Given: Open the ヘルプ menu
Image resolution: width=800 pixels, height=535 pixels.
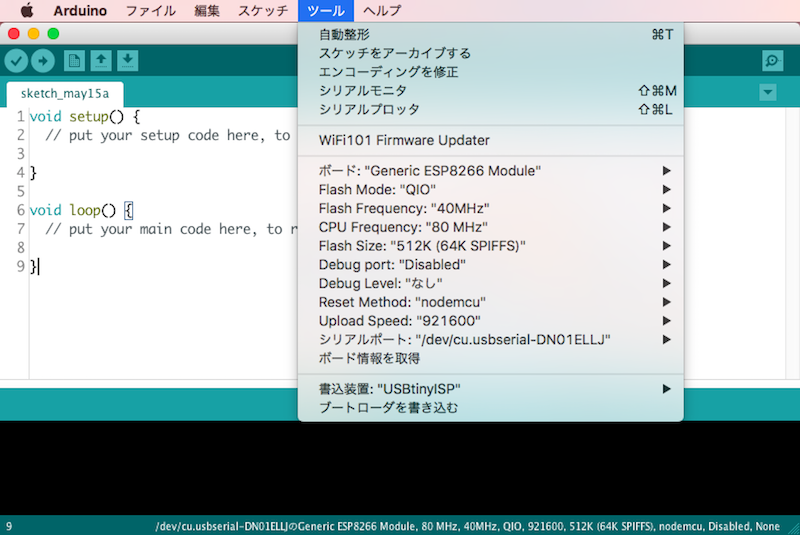Looking at the screenshot, I should point(382,10).
